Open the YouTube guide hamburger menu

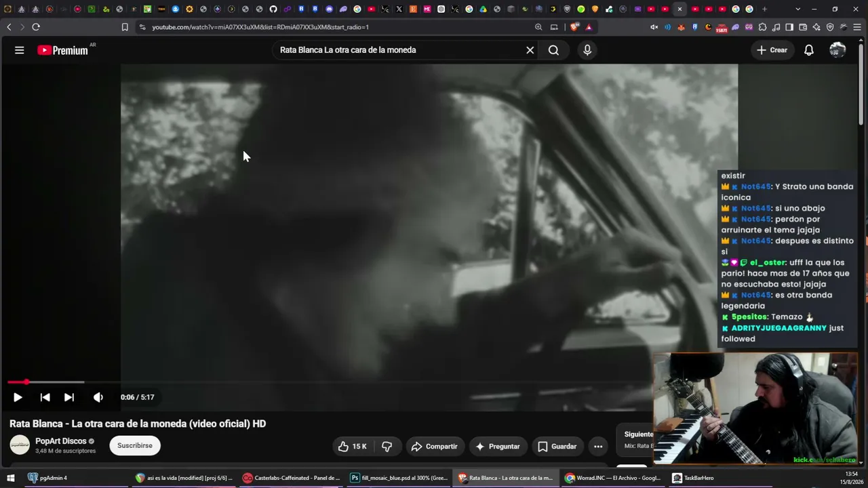point(20,50)
